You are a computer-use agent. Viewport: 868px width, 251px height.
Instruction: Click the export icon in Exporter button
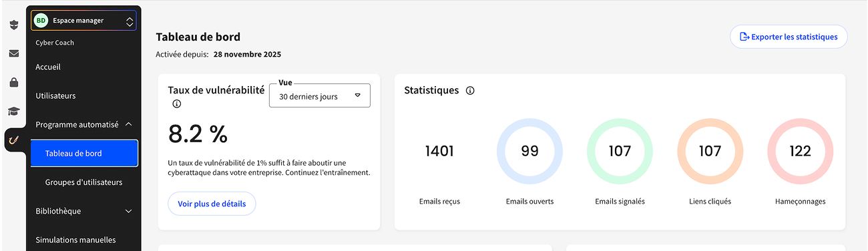744,37
